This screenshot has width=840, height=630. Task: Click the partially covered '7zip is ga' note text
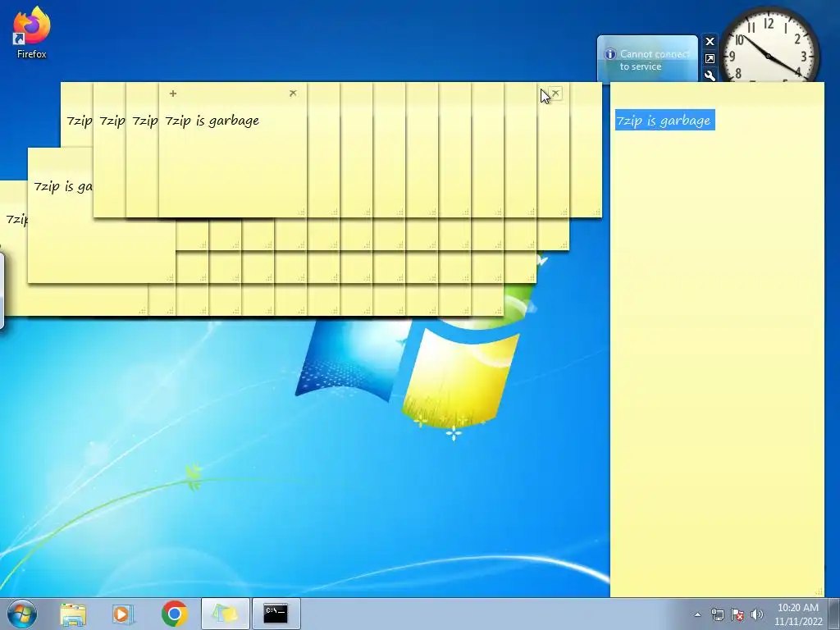[x=62, y=186]
